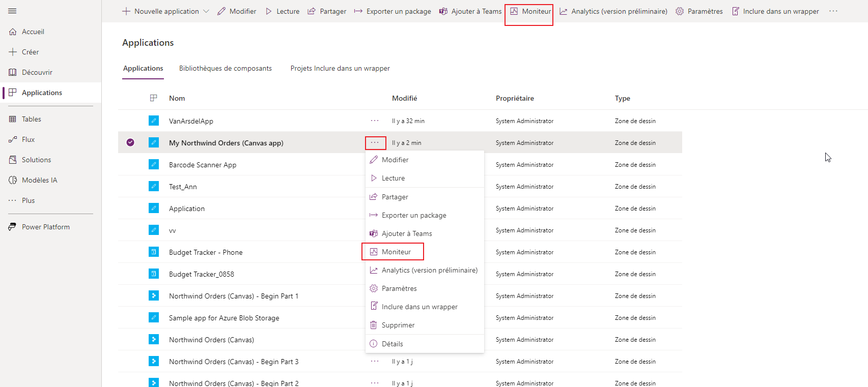The height and width of the screenshot is (387, 868).
Task: Choose Supprimer in the context menu
Action: click(425, 325)
